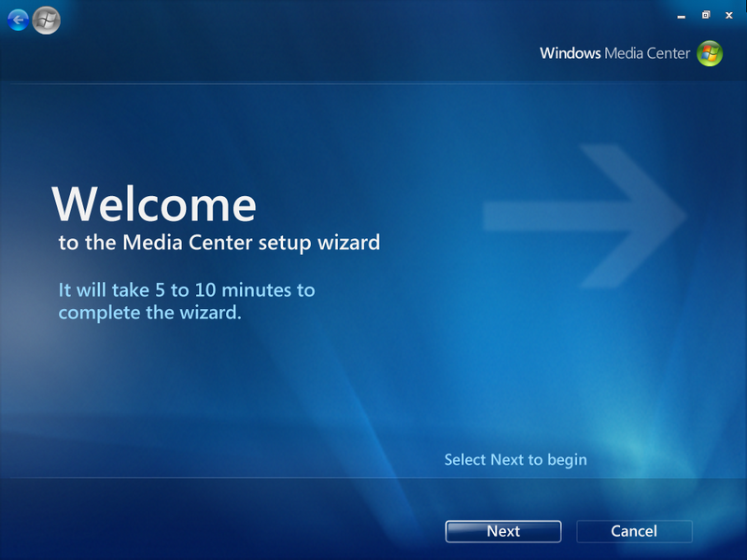Restore down the Media Center window

(706, 15)
